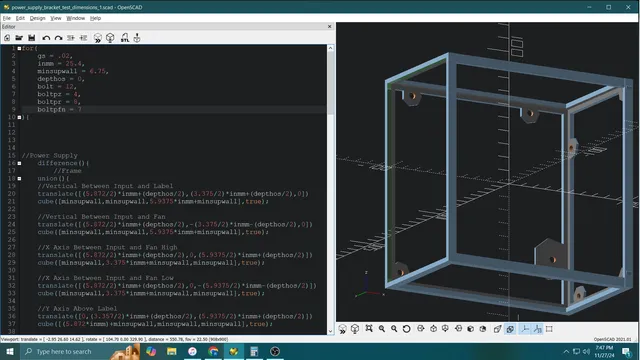This screenshot has width=640, height=360.
Task: Send design to 3D printer icon
Action: point(137,38)
